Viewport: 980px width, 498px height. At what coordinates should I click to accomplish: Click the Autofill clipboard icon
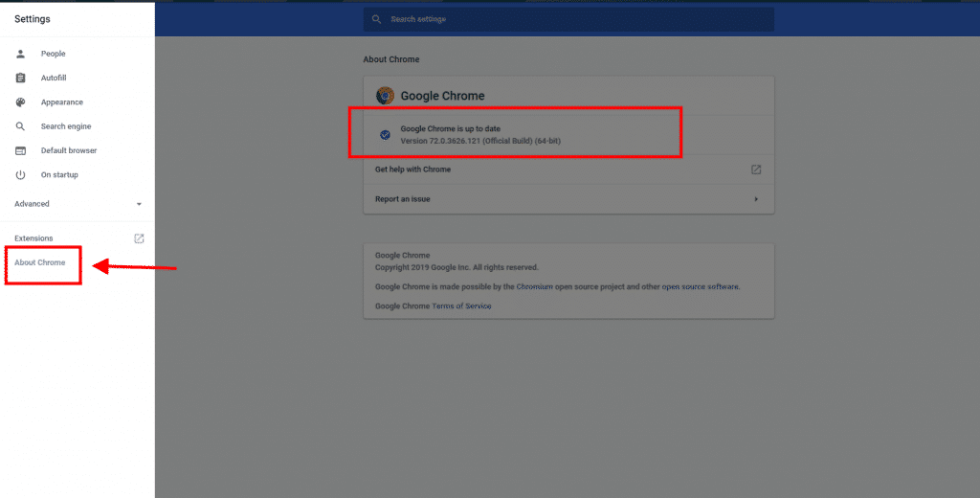(x=20, y=78)
